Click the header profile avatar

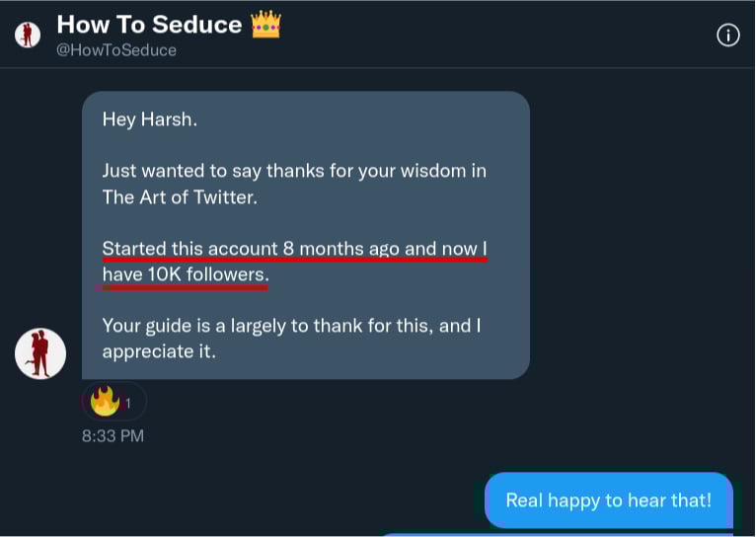27,36
